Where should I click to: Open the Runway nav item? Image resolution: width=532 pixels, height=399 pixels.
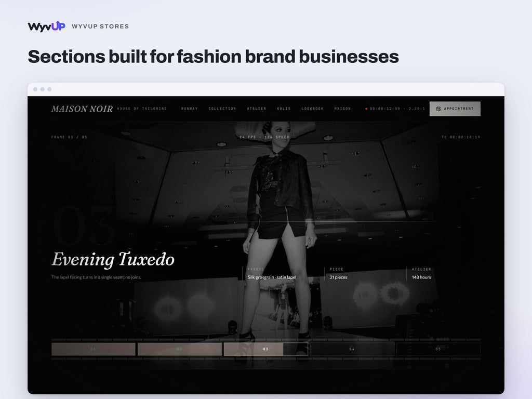[x=189, y=109]
